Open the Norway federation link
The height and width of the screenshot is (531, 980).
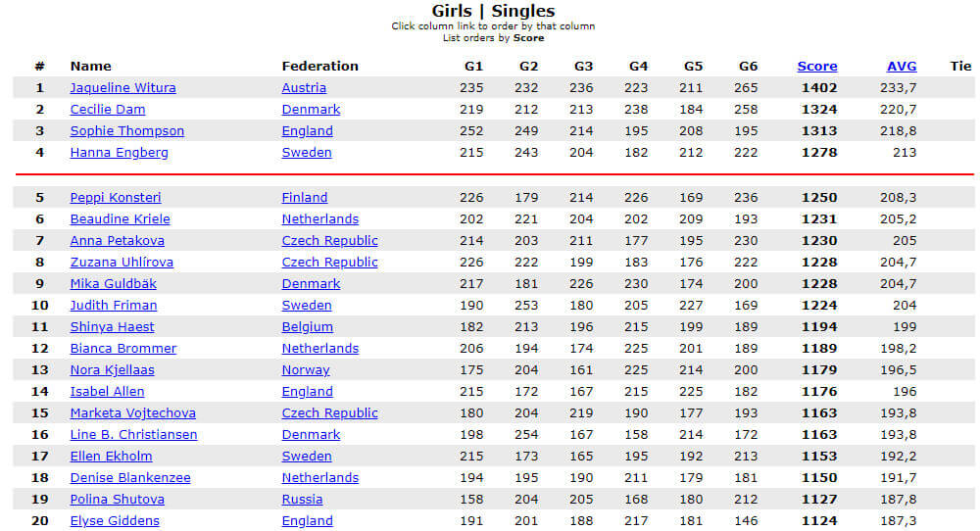(x=305, y=369)
